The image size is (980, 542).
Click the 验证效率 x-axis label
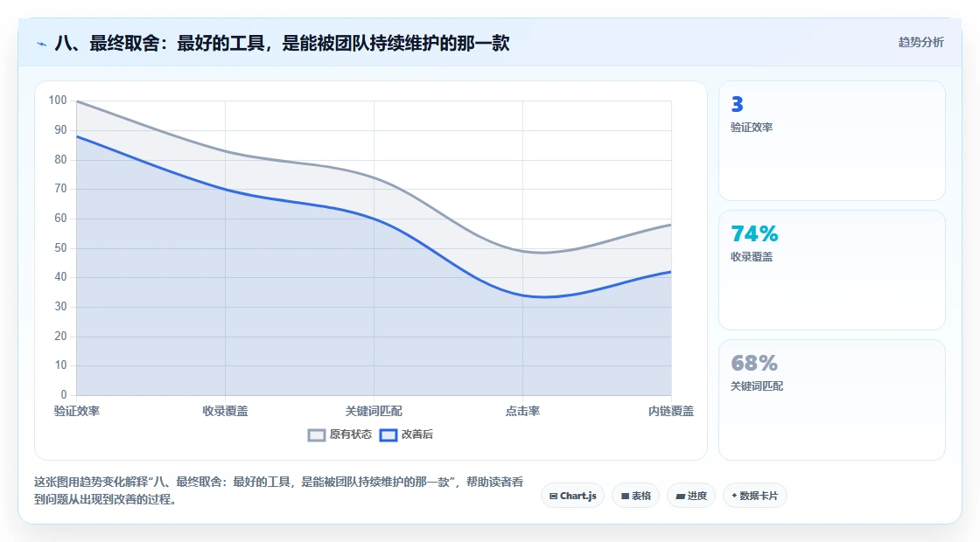(77, 411)
